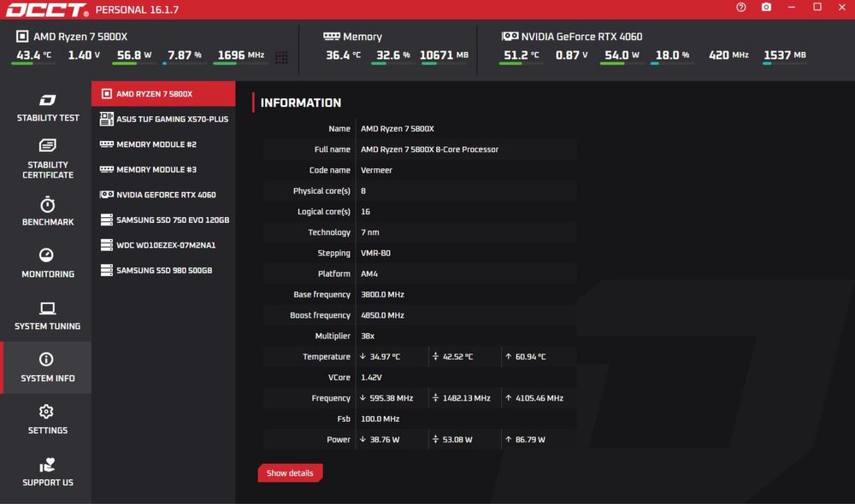Click memory temperature 36.4 °C reading

[343, 55]
